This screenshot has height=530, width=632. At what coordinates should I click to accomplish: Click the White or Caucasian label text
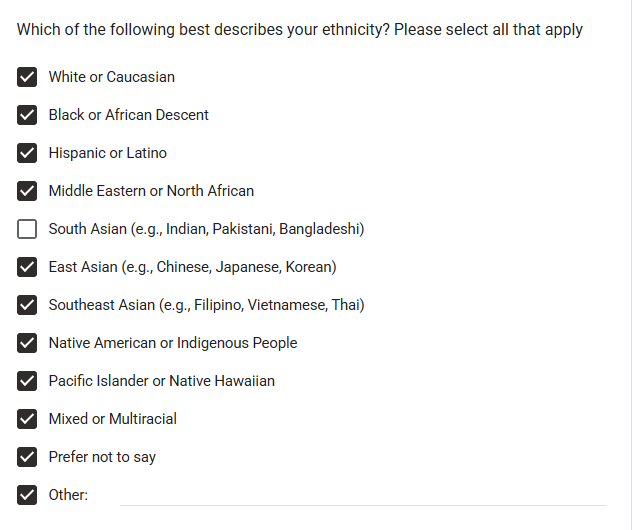(x=111, y=77)
